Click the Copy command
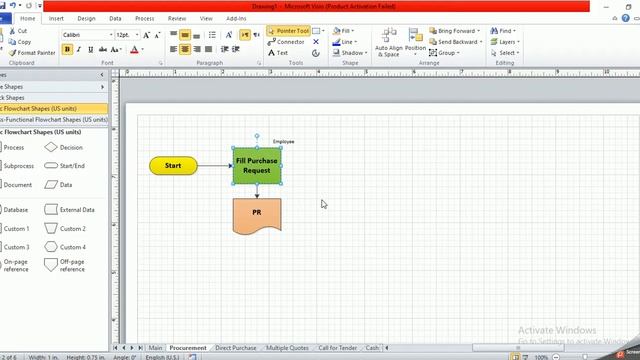 tap(20, 42)
